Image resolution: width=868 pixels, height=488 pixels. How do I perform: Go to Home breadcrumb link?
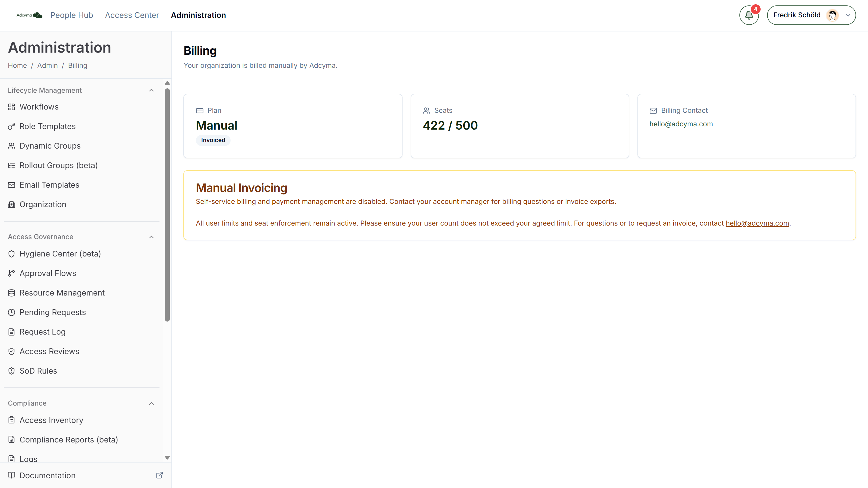pyautogui.click(x=17, y=65)
